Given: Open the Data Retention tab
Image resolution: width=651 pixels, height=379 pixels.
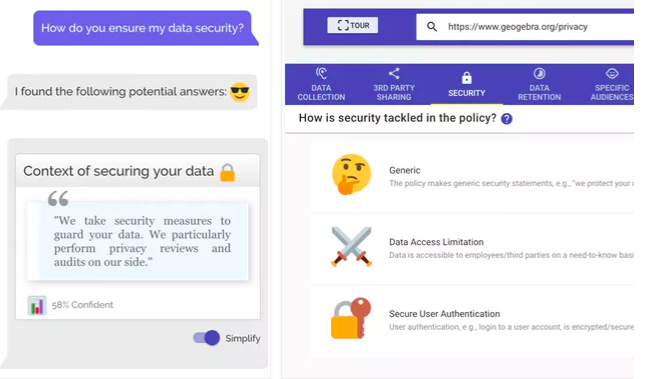Looking at the screenshot, I should coord(539,84).
